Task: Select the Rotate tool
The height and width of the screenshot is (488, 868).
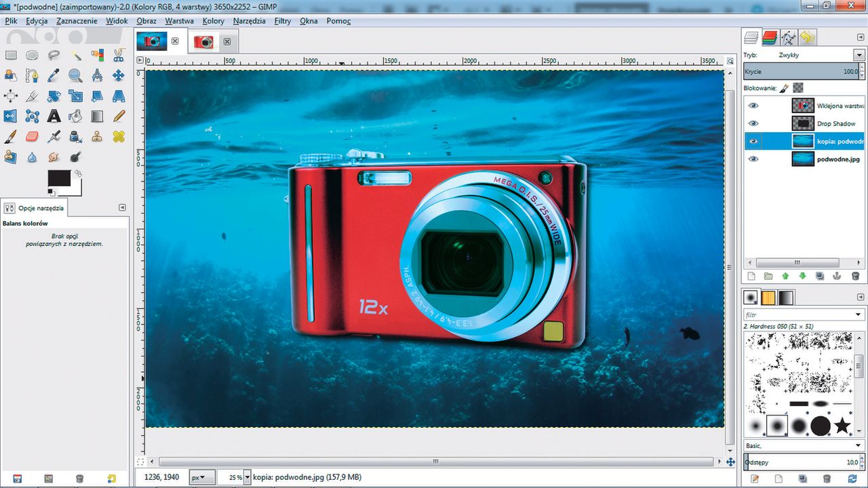Action: 54,96
